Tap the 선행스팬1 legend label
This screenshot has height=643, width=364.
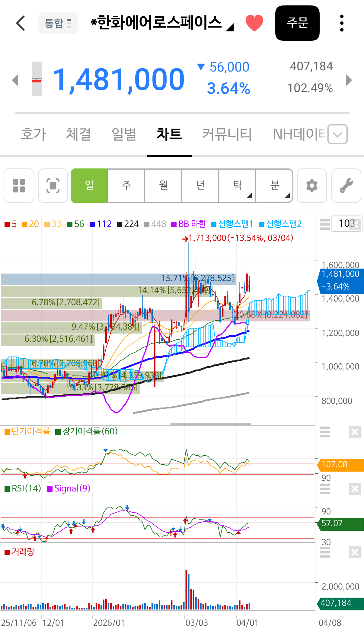(232, 224)
